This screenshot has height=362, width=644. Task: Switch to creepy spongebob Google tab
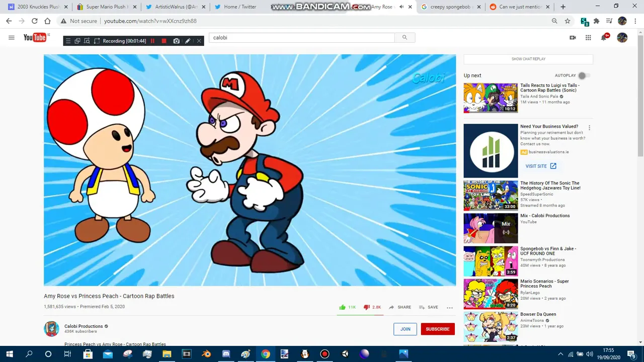tap(450, 7)
